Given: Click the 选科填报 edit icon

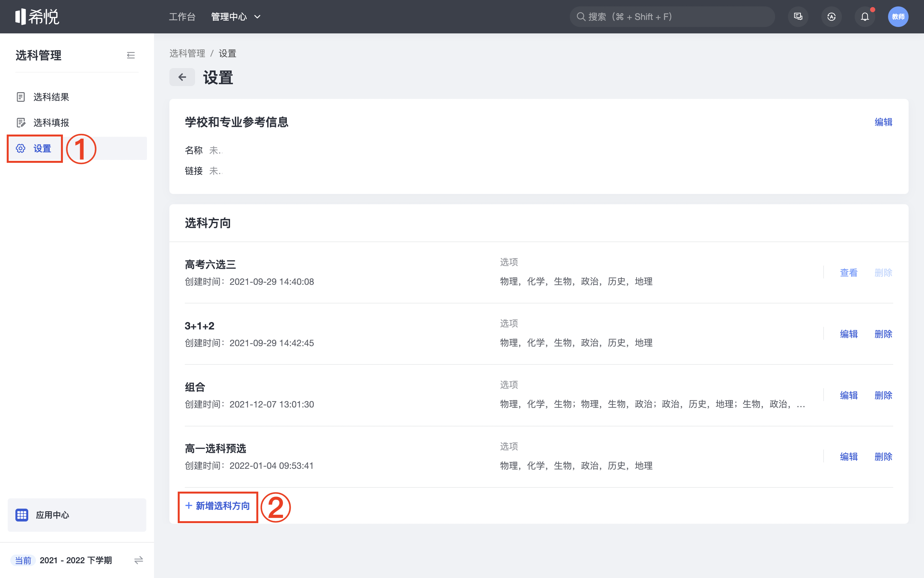Looking at the screenshot, I should point(21,123).
